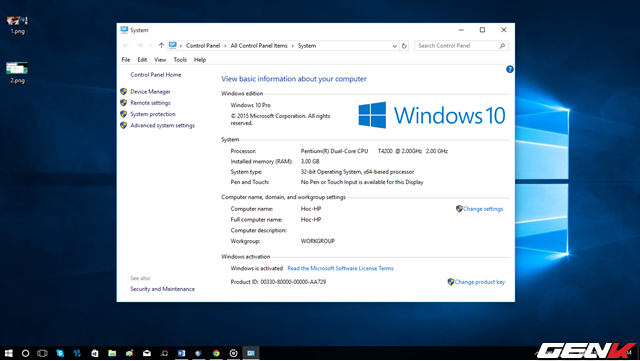Select the 2.png desktop file
Viewport: 640px width, 361px height.
pos(17,73)
